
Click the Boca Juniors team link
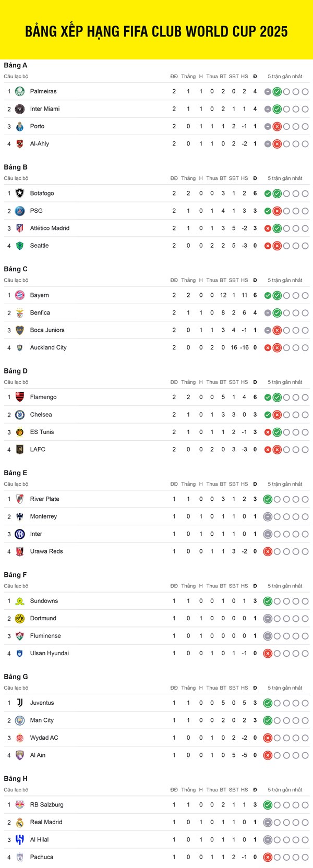click(x=47, y=330)
